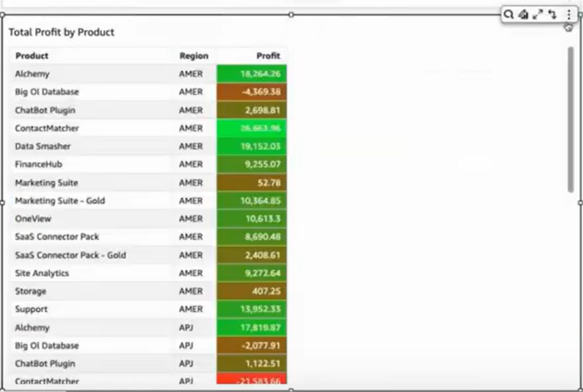Select profit cell 8,690.48
Image resolution: width=583 pixels, height=392 pixels.
[252, 237]
